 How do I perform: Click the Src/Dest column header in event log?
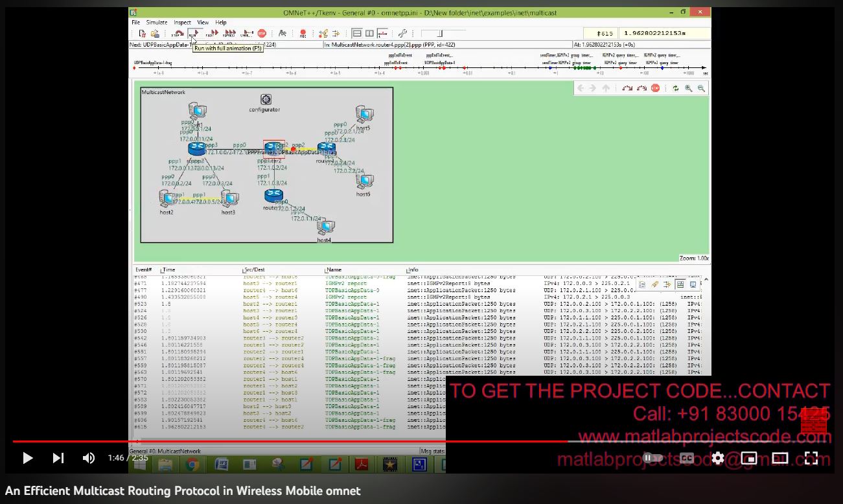coord(255,269)
